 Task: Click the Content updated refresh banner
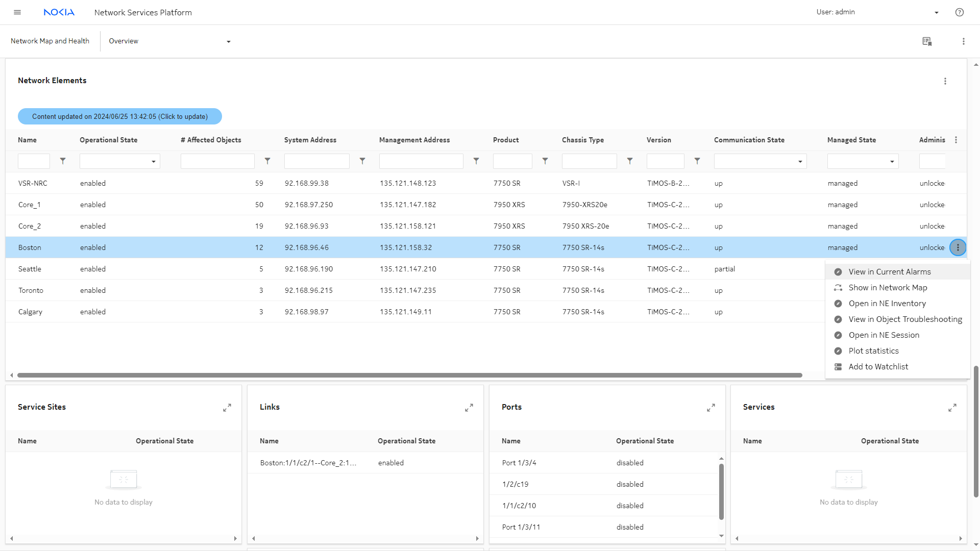coord(120,116)
